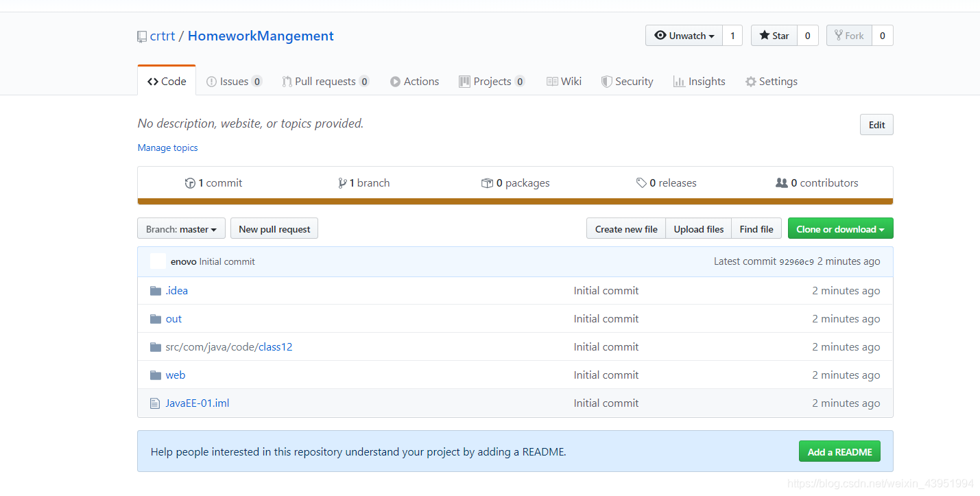
Task: Click Upload files button
Action: click(698, 229)
